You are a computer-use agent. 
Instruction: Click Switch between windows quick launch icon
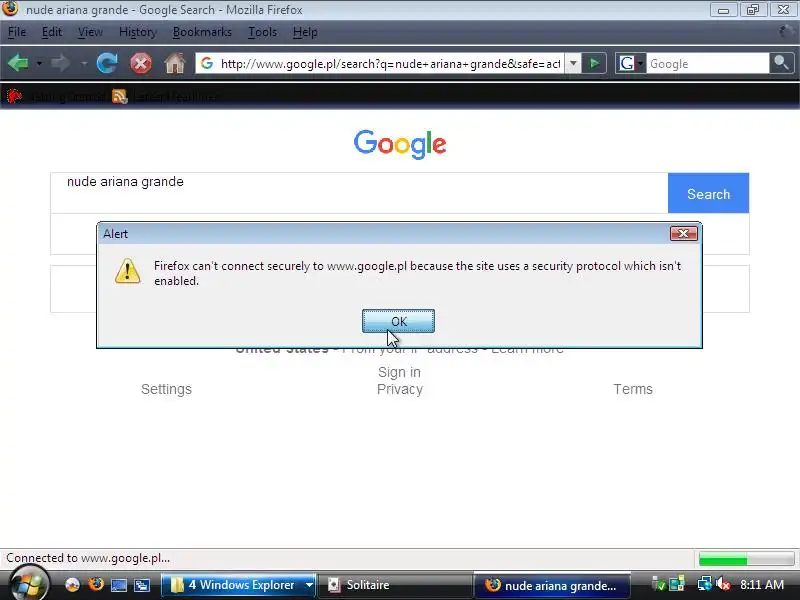coord(142,585)
